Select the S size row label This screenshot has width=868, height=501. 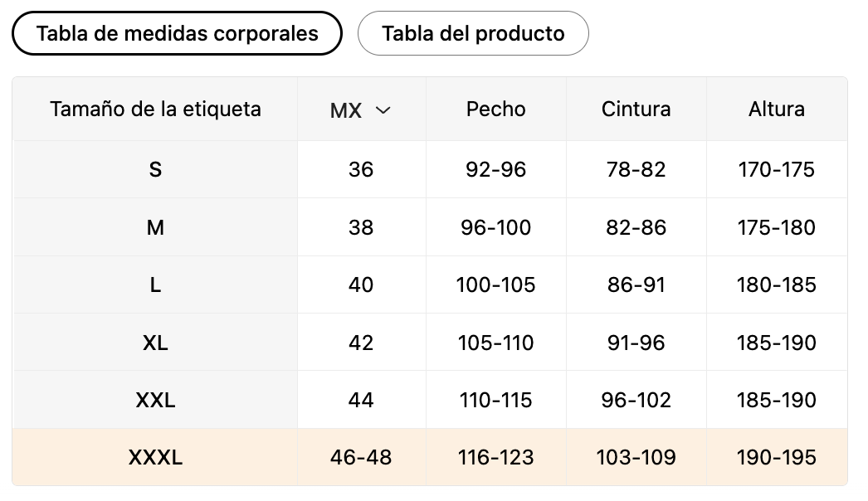155,169
